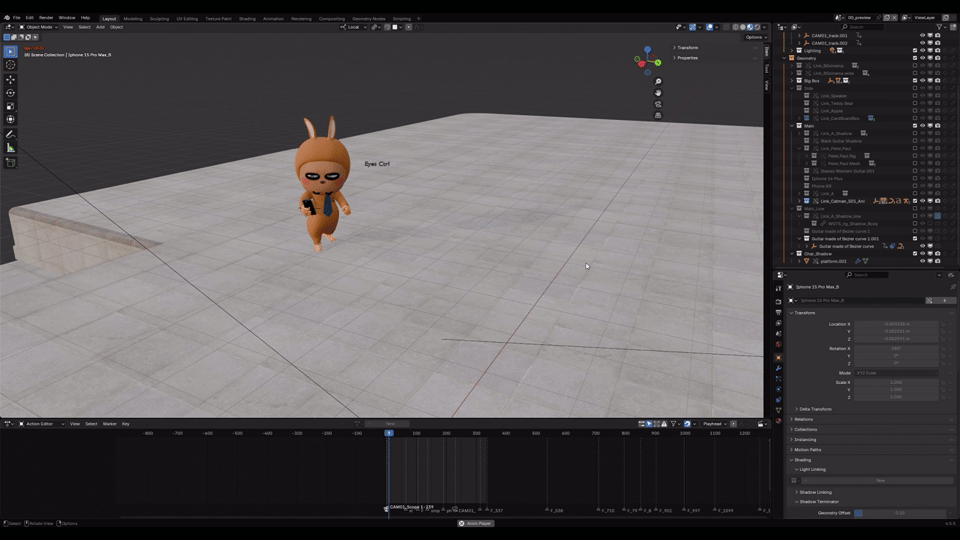960x540 pixels.
Task: Open the viewport Add menu
Action: (100, 27)
